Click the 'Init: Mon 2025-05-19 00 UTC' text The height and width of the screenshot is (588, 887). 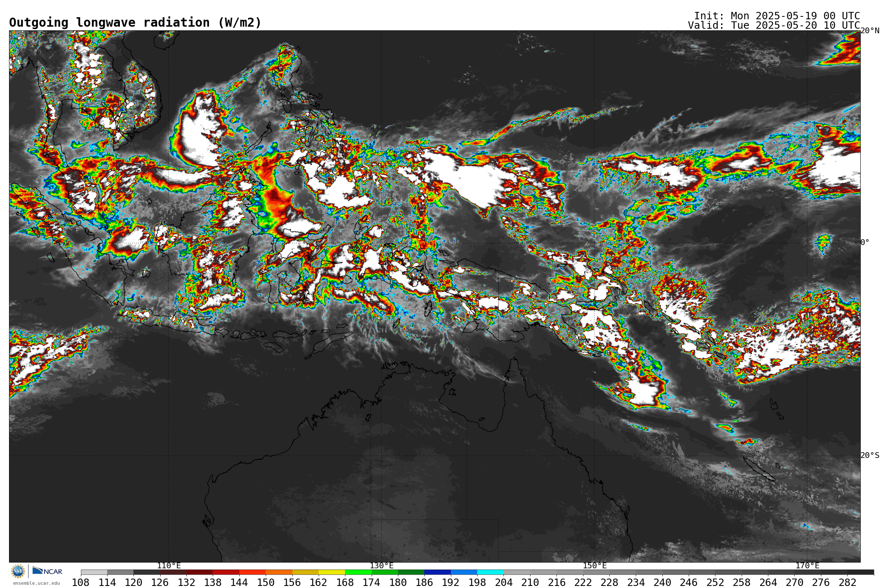click(777, 16)
